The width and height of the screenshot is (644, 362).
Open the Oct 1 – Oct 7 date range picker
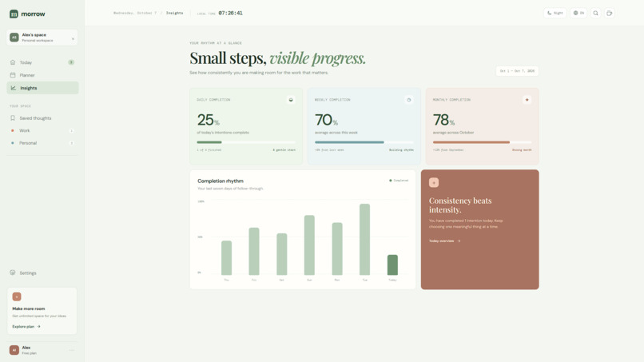[x=517, y=71]
